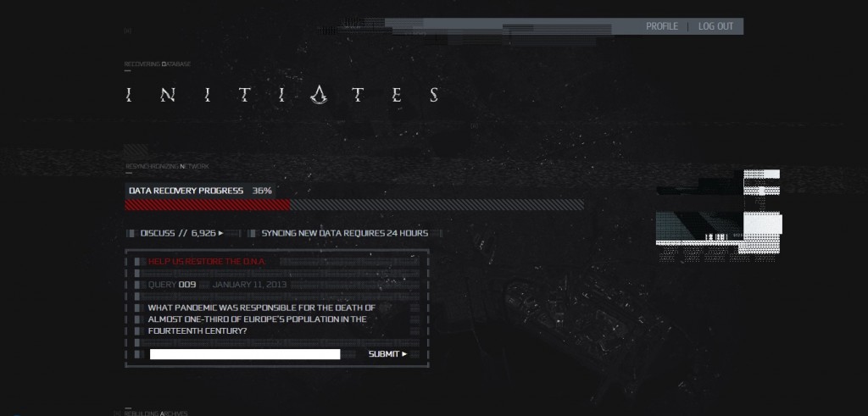868x416 pixels.
Task: Open the Profile page
Action: [x=662, y=26]
